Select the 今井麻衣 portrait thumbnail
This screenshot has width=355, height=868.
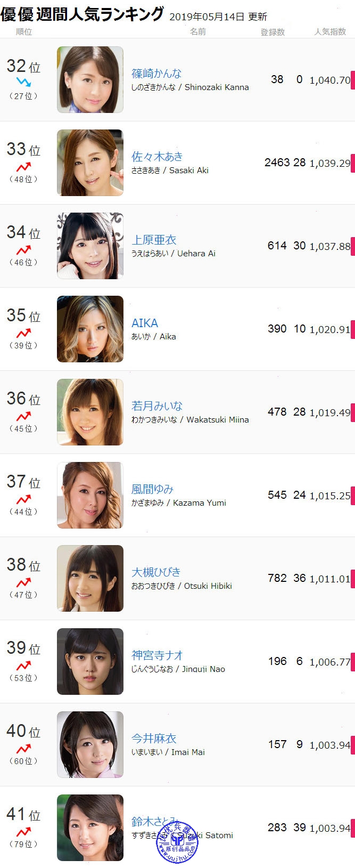pyautogui.click(x=90, y=744)
